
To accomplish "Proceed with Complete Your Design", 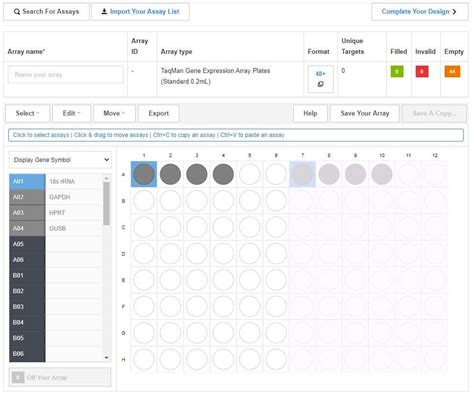I will tap(420, 12).
